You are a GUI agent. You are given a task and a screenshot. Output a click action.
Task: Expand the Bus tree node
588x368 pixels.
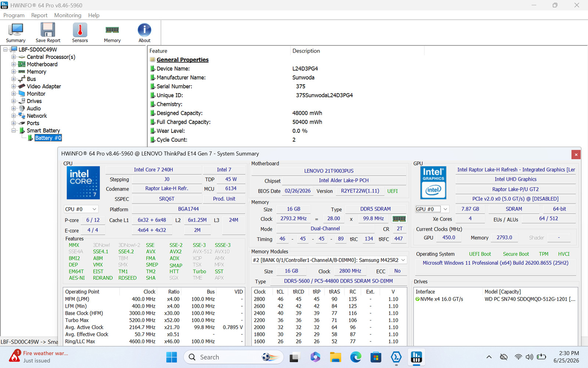click(14, 79)
